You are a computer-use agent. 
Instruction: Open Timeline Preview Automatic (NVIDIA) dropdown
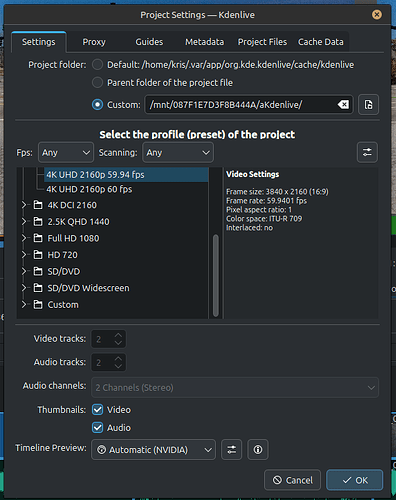point(153,450)
